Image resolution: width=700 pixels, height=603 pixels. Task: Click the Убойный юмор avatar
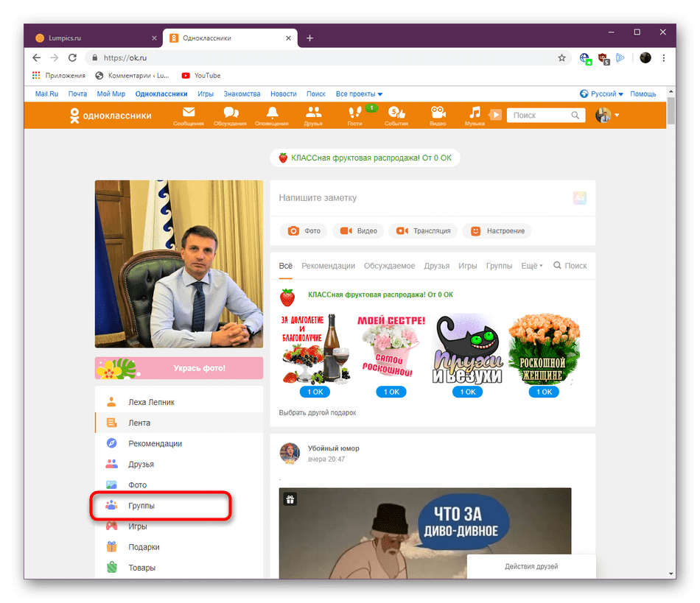(290, 453)
